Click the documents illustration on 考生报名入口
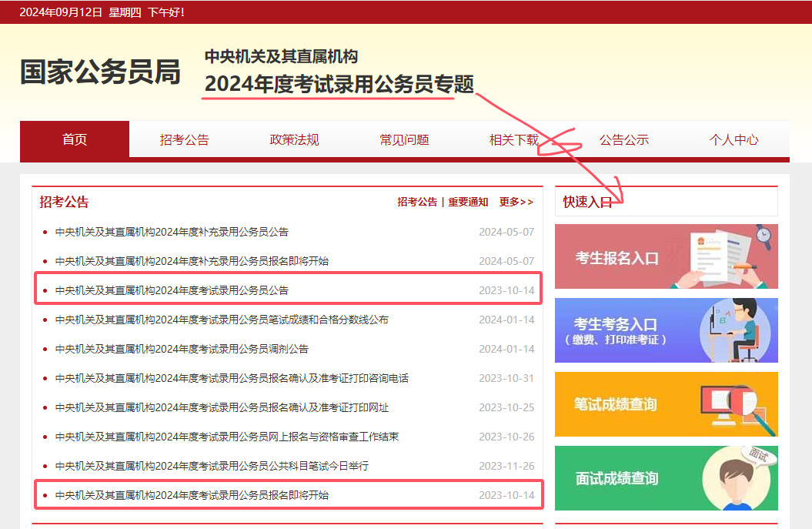812x529 pixels. click(x=723, y=256)
